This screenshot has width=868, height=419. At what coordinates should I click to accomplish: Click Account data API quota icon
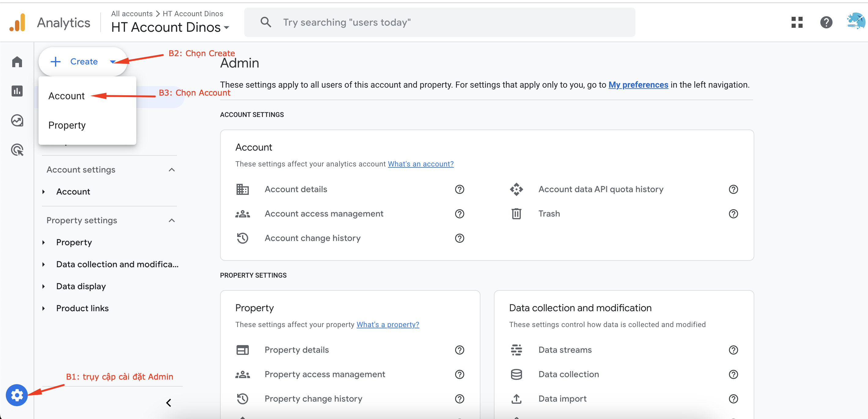point(516,189)
